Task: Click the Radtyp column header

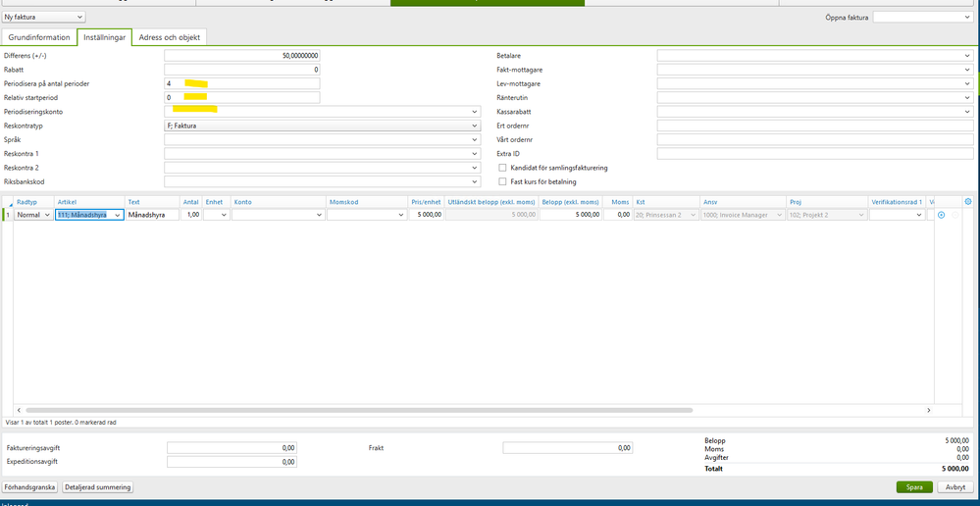Action: point(33,202)
